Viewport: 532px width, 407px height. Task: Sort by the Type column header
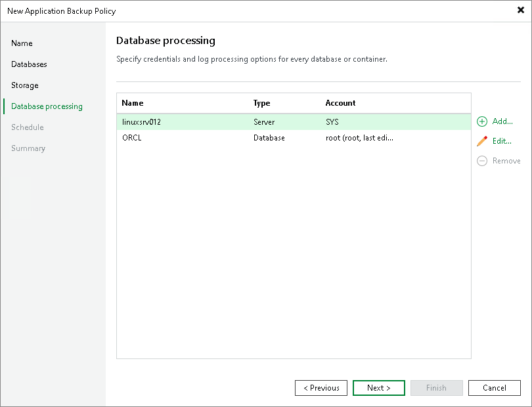(x=263, y=103)
